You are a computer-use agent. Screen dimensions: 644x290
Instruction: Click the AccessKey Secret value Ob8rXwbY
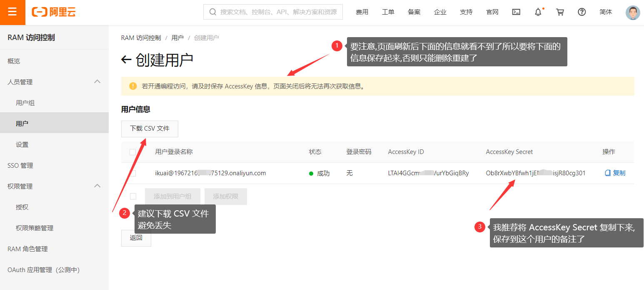pyautogui.click(x=536, y=173)
